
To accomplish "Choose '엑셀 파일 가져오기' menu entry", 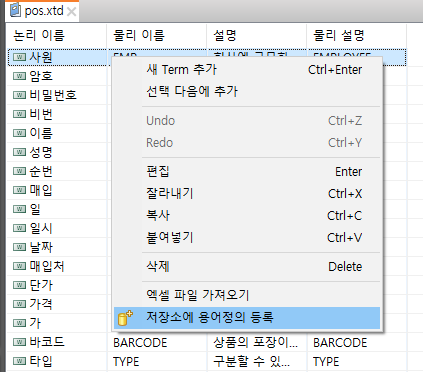I will pyautogui.click(x=247, y=295).
